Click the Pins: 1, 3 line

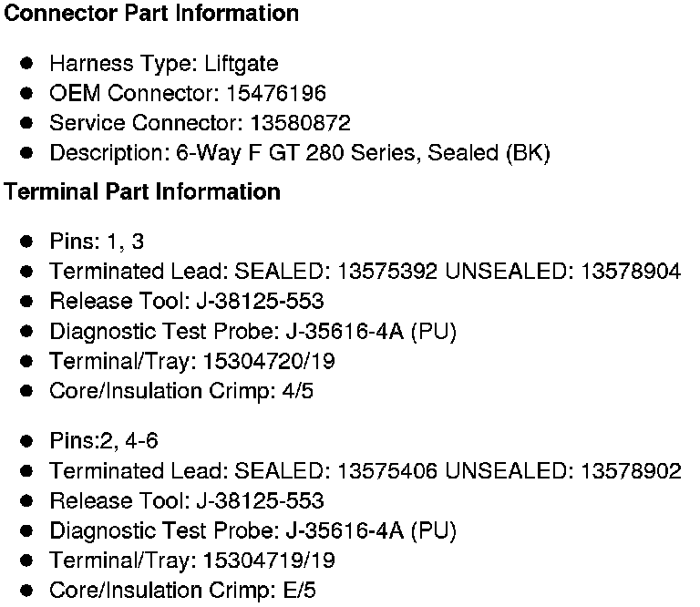(97, 242)
